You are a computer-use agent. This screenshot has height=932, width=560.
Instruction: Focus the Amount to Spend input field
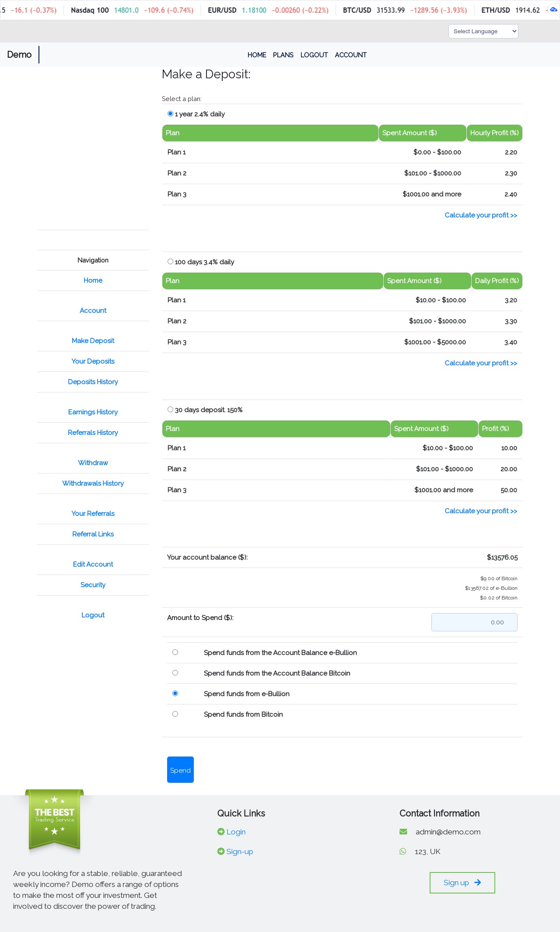tap(474, 622)
